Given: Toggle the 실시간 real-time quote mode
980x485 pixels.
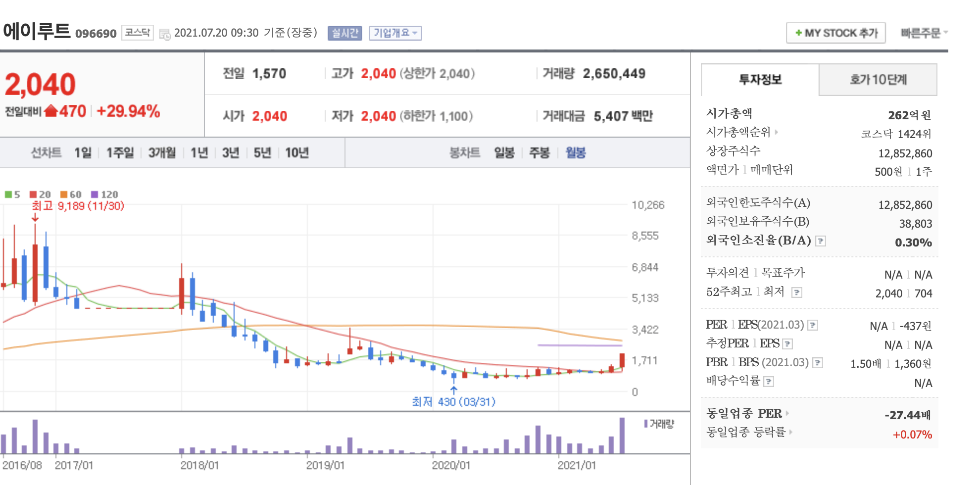Looking at the screenshot, I should coord(345,33).
